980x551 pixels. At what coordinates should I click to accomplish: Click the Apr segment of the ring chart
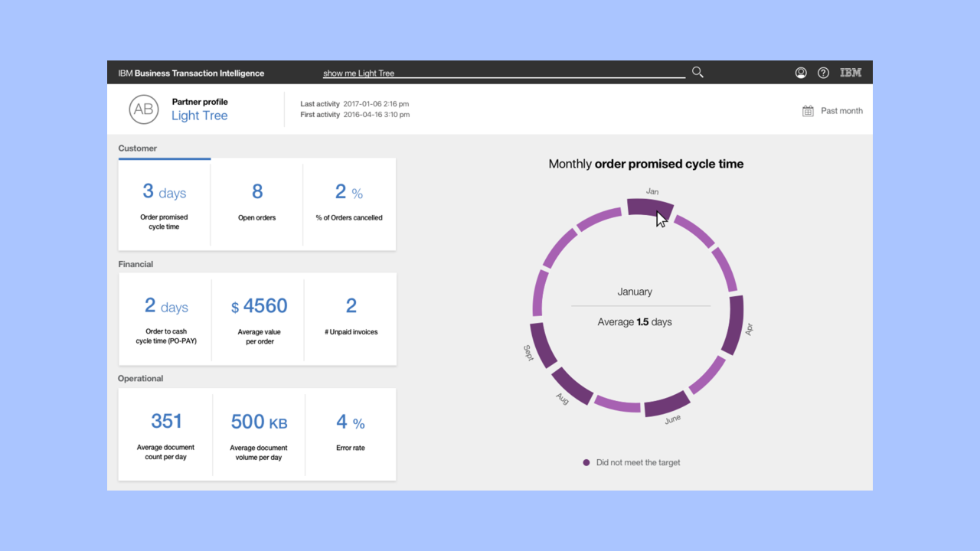click(x=733, y=325)
